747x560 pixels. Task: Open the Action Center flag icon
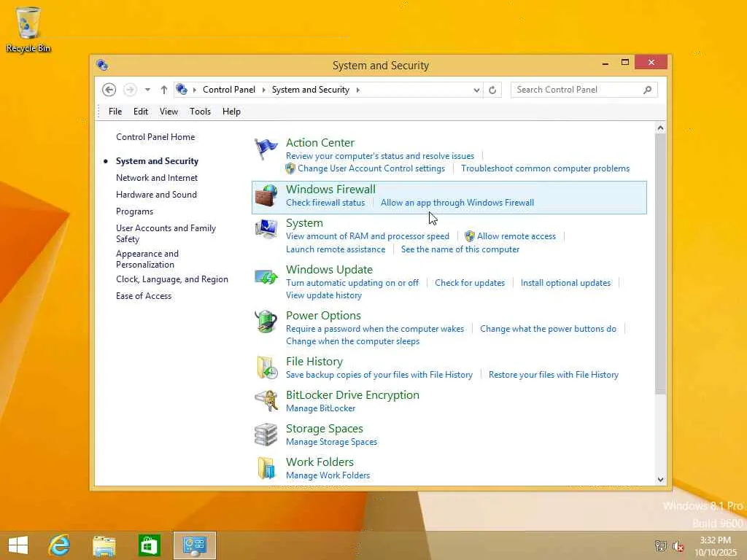click(x=266, y=149)
